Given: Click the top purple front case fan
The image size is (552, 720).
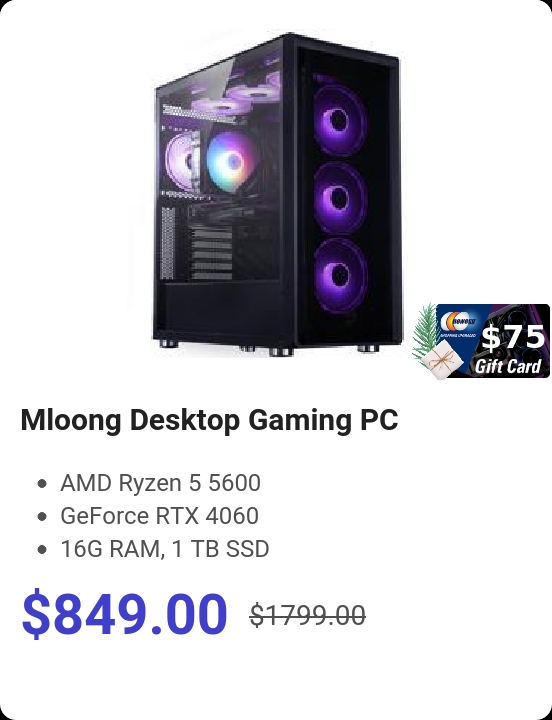Looking at the screenshot, I should click(x=339, y=121).
